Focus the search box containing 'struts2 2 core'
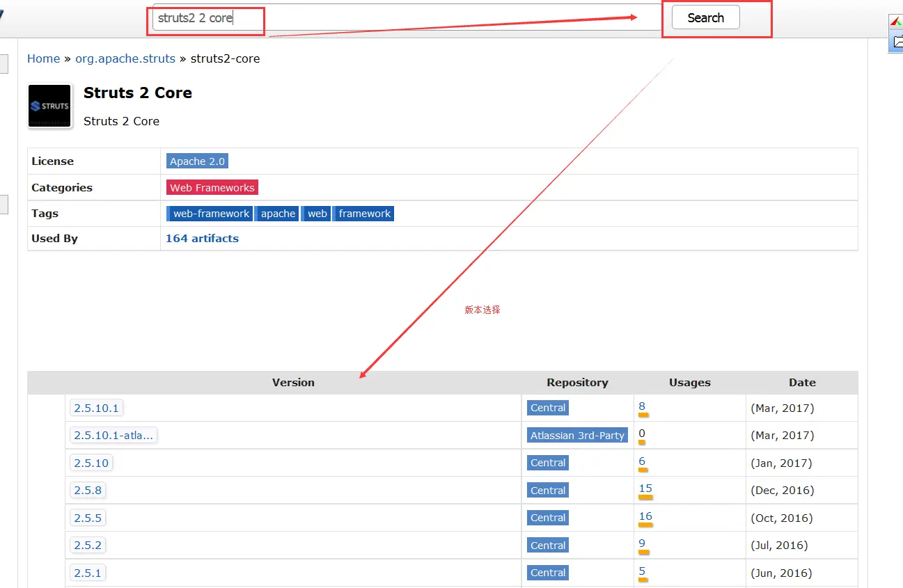The image size is (903, 588). 406,18
